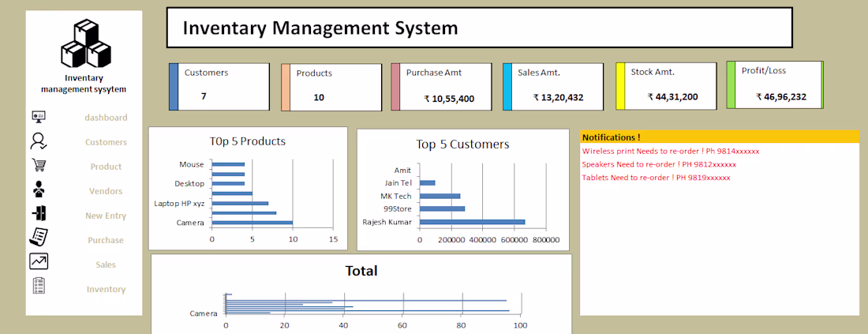The height and width of the screenshot is (334, 868).
Task: Open the dashboard menu link
Action: coord(106,118)
